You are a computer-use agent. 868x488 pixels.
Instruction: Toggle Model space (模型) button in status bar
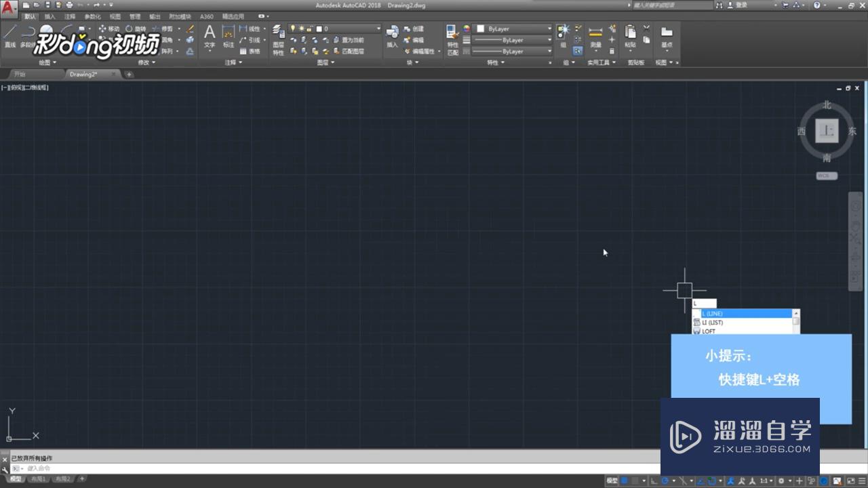[x=612, y=481]
